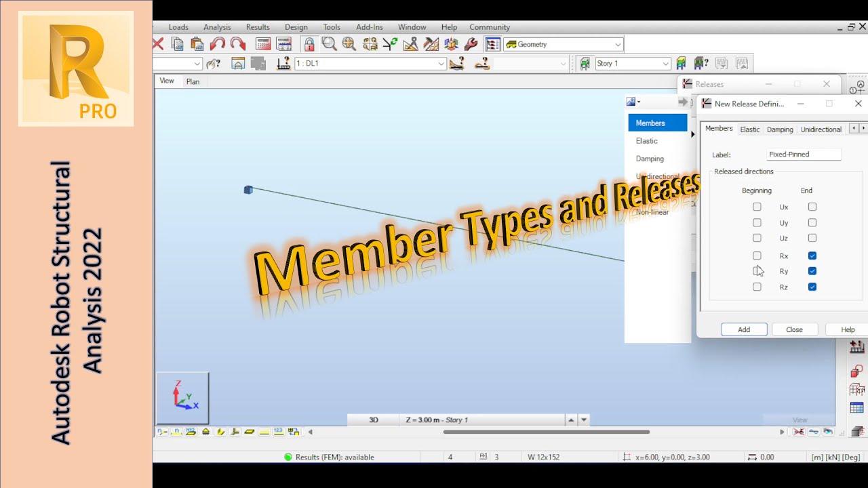This screenshot has width=868, height=488.
Task: Click the Paste clipboard icon
Action: 197,44
